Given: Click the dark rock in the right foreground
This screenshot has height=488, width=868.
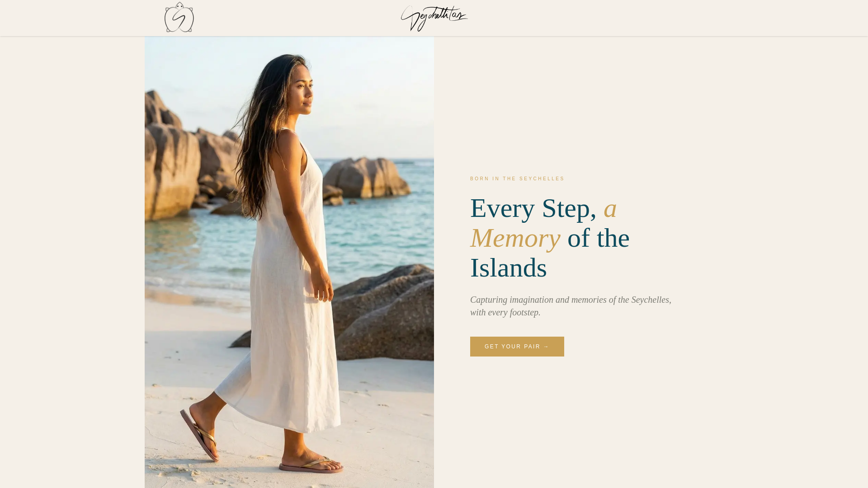Looking at the screenshot, I should tap(389, 316).
